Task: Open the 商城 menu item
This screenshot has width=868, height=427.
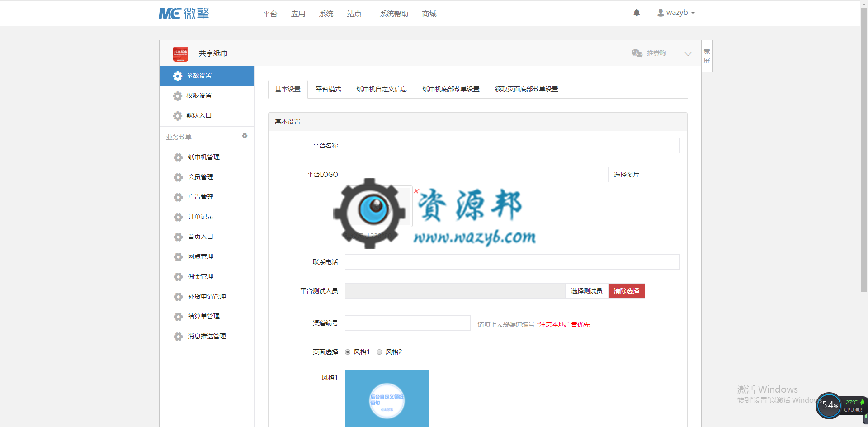Action: coord(429,14)
